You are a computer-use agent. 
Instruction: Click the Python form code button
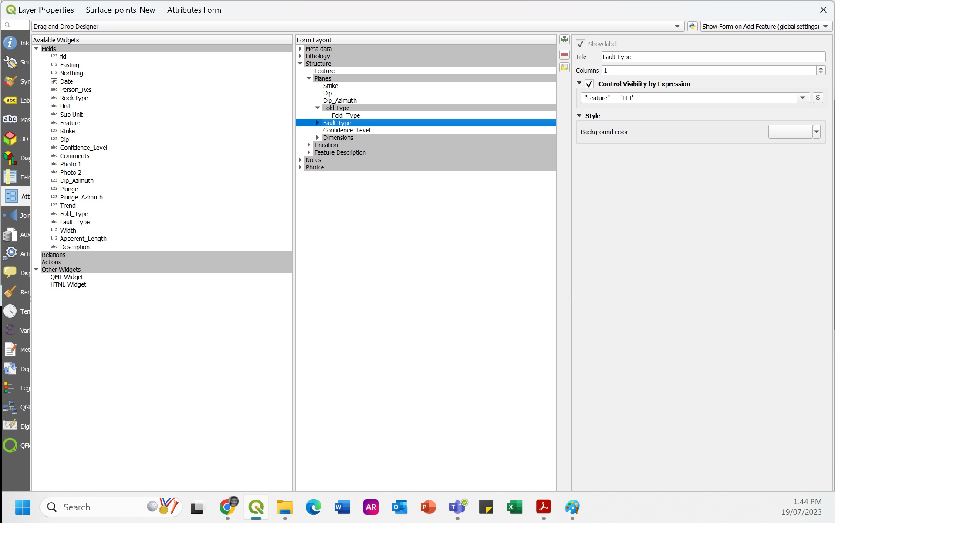[692, 26]
